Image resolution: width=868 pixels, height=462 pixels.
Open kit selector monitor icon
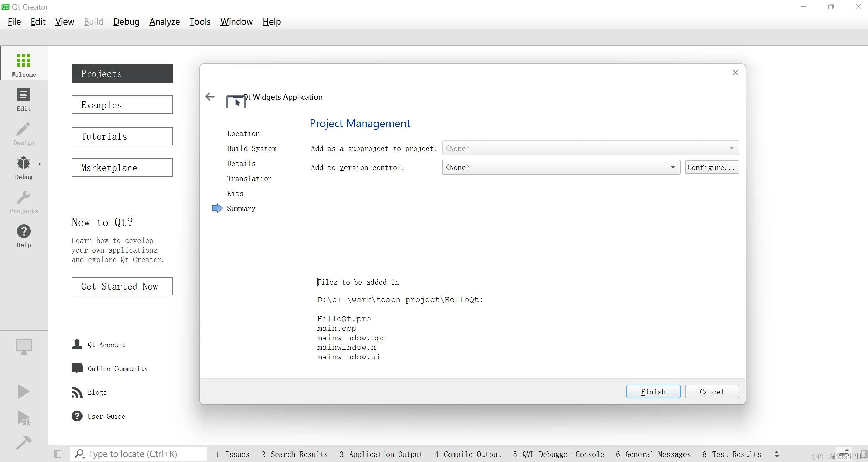point(24,347)
